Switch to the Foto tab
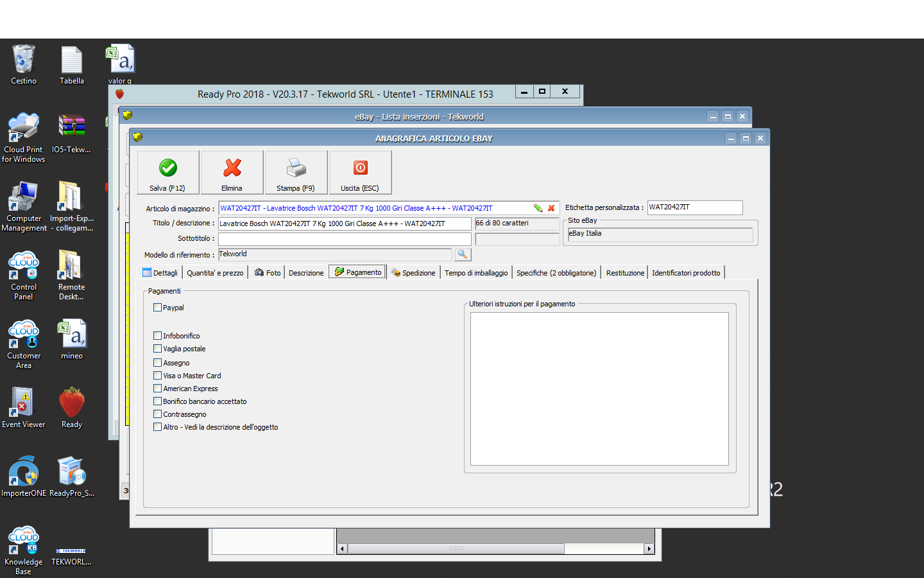The height and width of the screenshot is (578, 924). 268,273
